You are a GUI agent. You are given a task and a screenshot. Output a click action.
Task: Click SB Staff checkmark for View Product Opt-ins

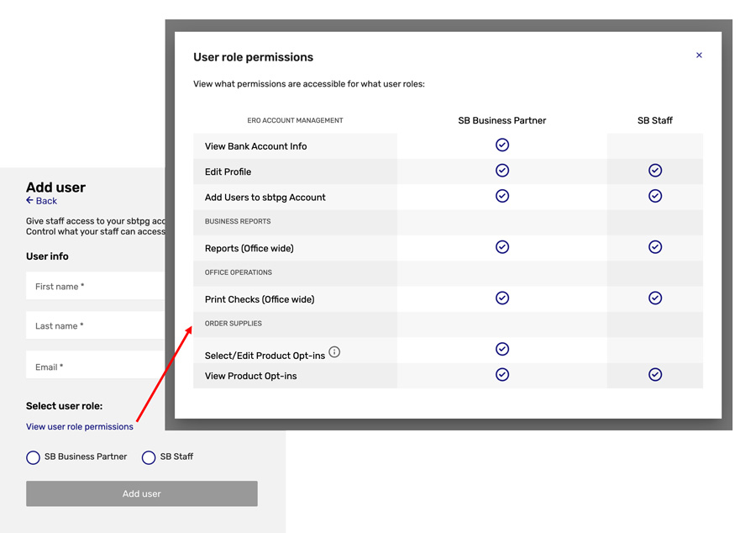[655, 375]
